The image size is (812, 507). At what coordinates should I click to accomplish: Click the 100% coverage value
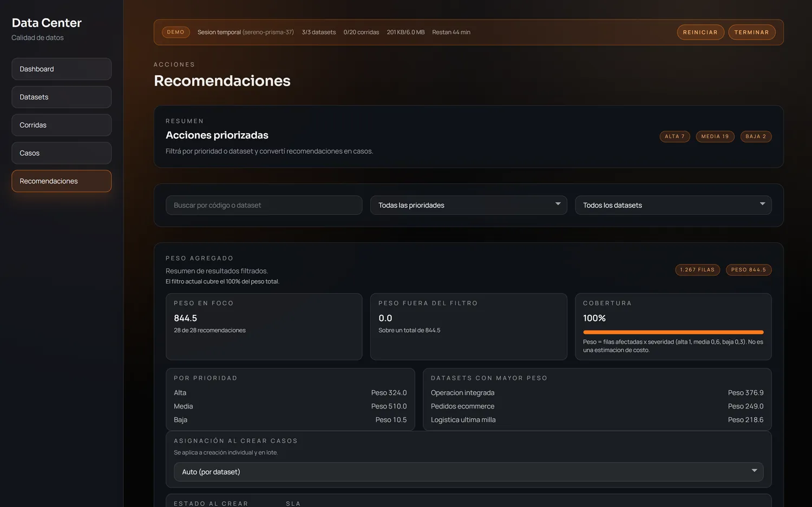pyautogui.click(x=594, y=318)
